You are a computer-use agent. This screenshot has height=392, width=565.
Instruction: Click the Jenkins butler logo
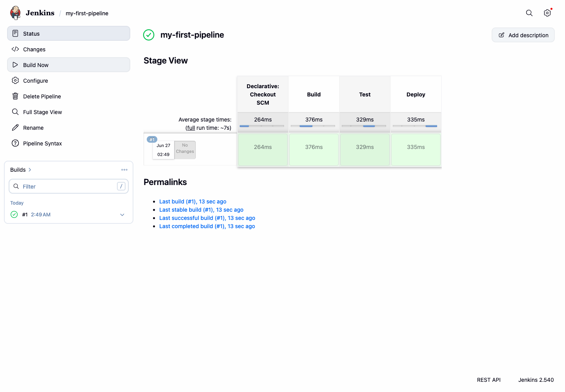coord(15,13)
